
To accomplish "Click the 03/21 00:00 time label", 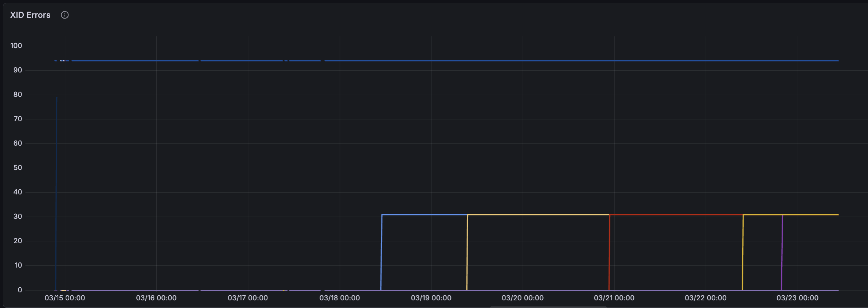I will (x=614, y=298).
